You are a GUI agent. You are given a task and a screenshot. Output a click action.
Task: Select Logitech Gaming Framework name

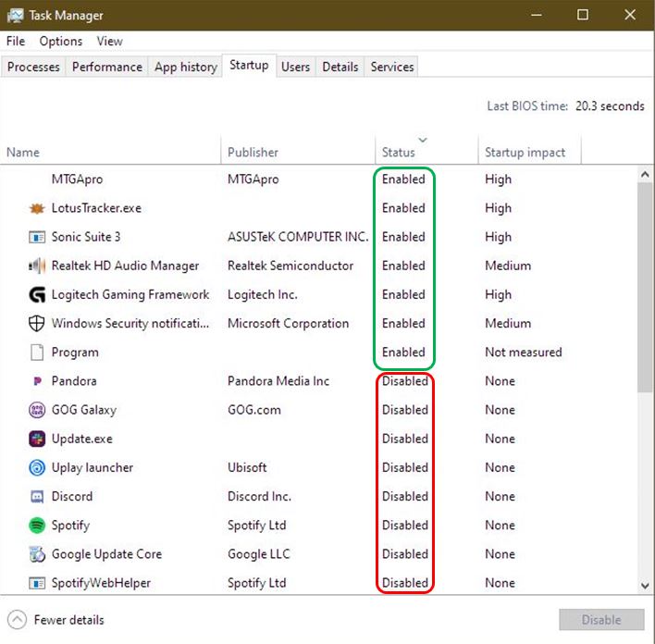point(130,294)
